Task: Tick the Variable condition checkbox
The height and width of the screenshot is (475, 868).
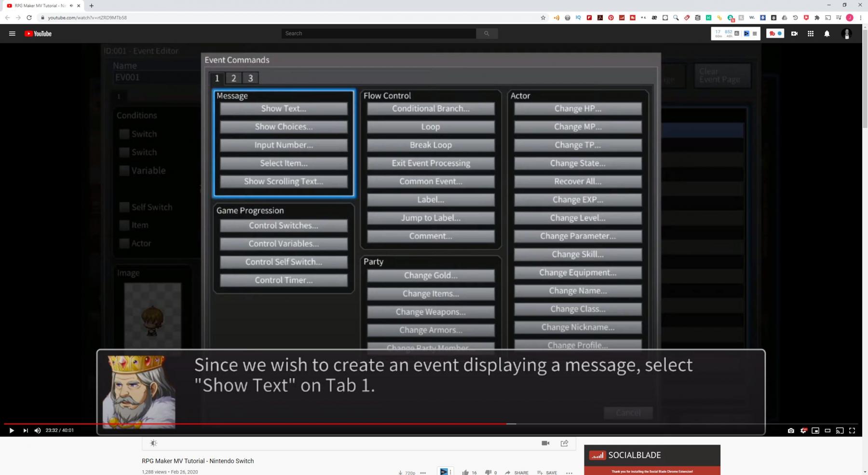Action: click(x=124, y=170)
